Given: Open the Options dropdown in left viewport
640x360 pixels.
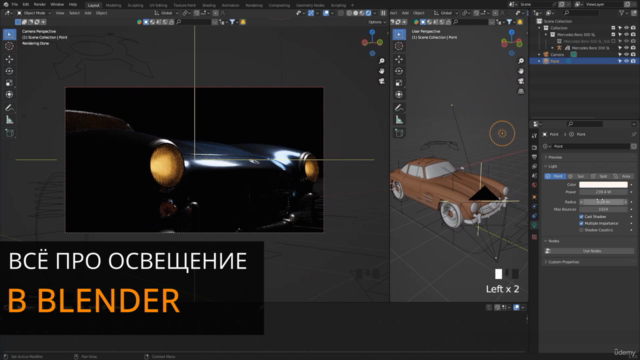Looking at the screenshot, I should (x=377, y=22).
